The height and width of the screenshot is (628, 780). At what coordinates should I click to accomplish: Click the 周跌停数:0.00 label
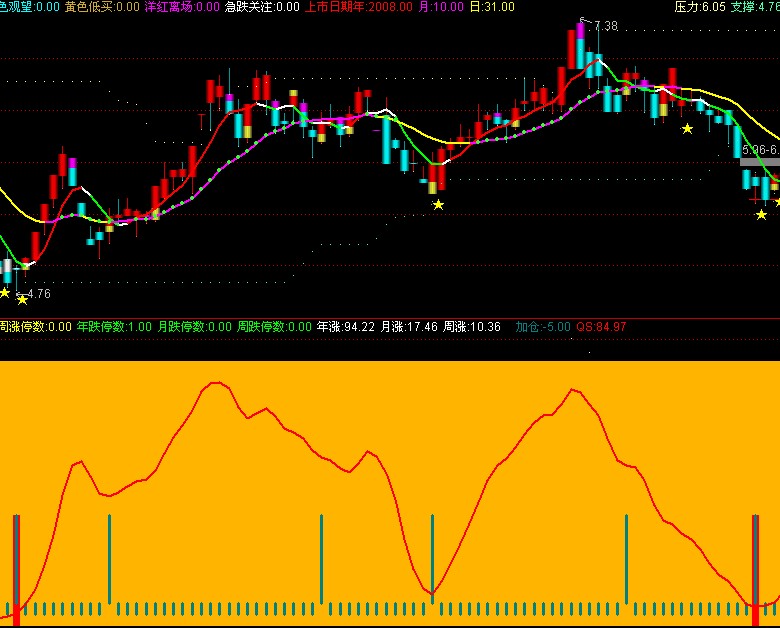274,327
